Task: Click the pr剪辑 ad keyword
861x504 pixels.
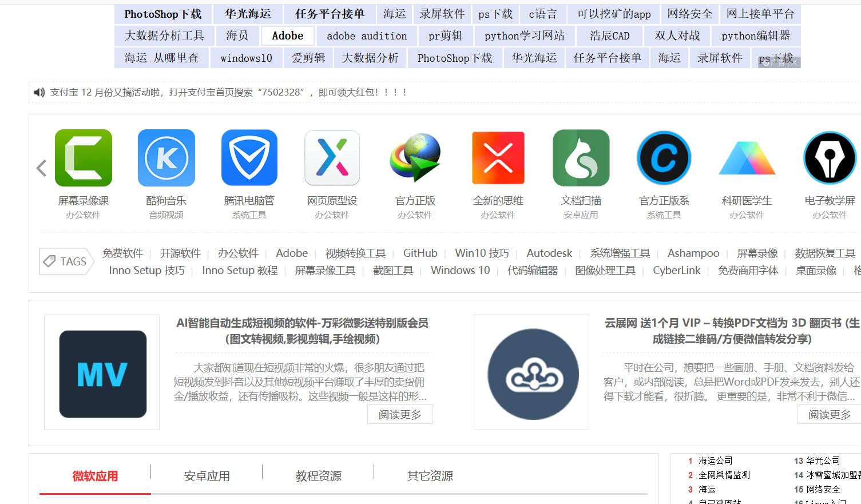Action: tap(446, 35)
